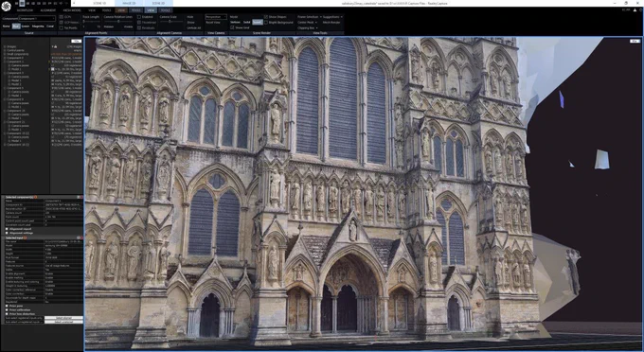The width and height of the screenshot is (644, 352).
Task: Switch to the ALIGNMENT ribbon tab
Action: coord(48,10)
